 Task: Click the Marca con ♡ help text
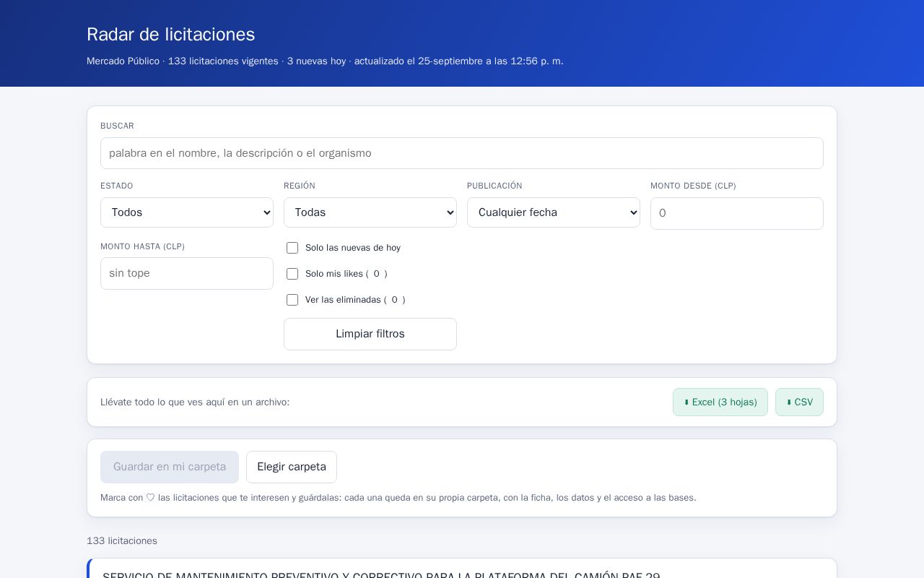pos(398,498)
